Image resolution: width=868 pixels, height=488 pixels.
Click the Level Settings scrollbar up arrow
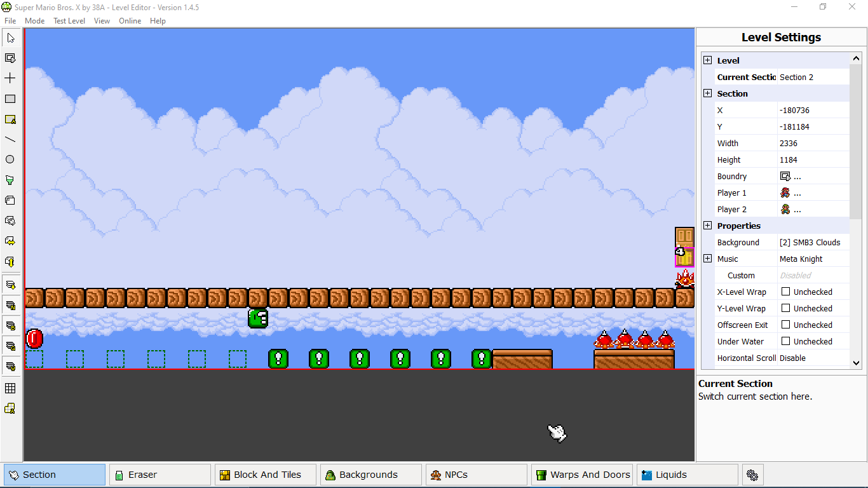click(856, 58)
